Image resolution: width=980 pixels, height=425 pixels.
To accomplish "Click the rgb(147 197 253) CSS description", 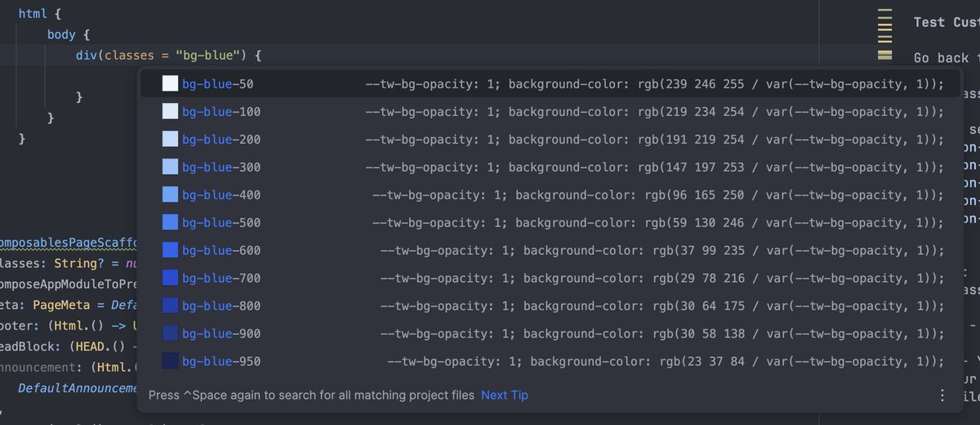I will click(x=654, y=167).
